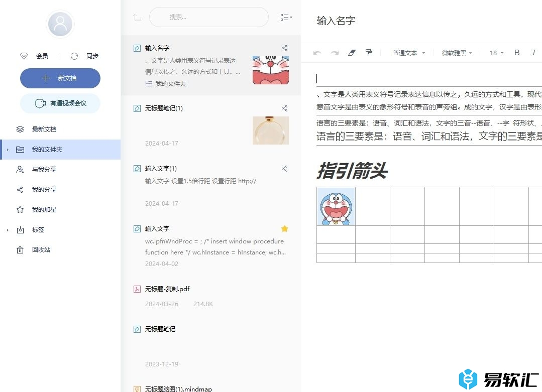The image size is (542, 392).
Task: Open 我的分享 in the sidebar
Action: (x=44, y=189)
